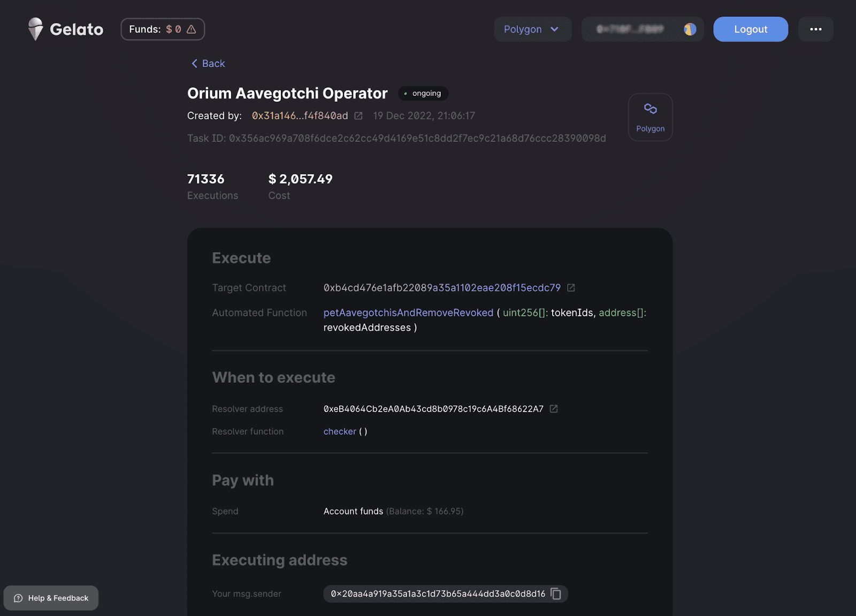Click the $ 2,057.49 Cost value

coord(300,179)
